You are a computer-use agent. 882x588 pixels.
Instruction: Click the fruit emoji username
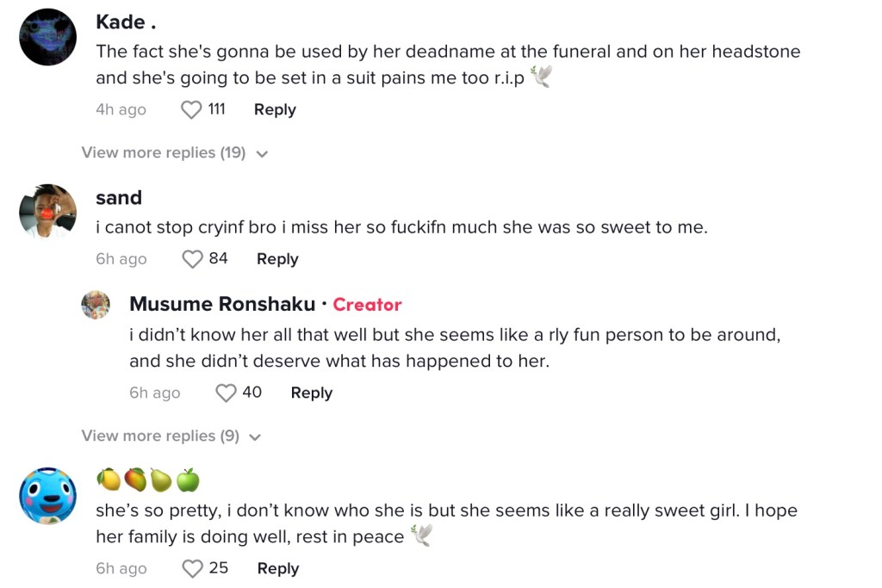point(147,480)
